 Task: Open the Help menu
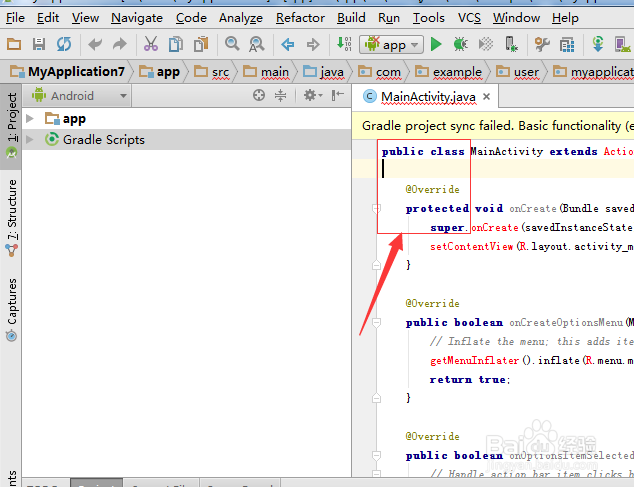tap(565, 18)
